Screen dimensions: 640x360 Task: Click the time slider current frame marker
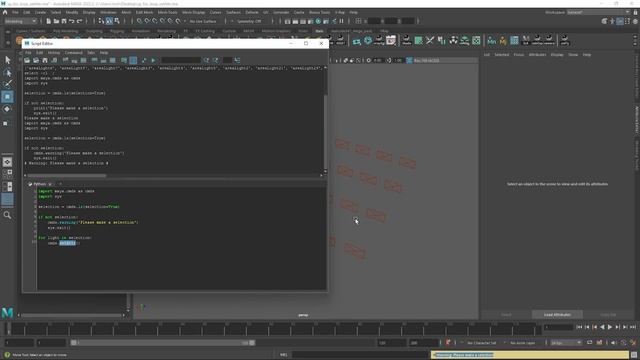click(8, 328)
